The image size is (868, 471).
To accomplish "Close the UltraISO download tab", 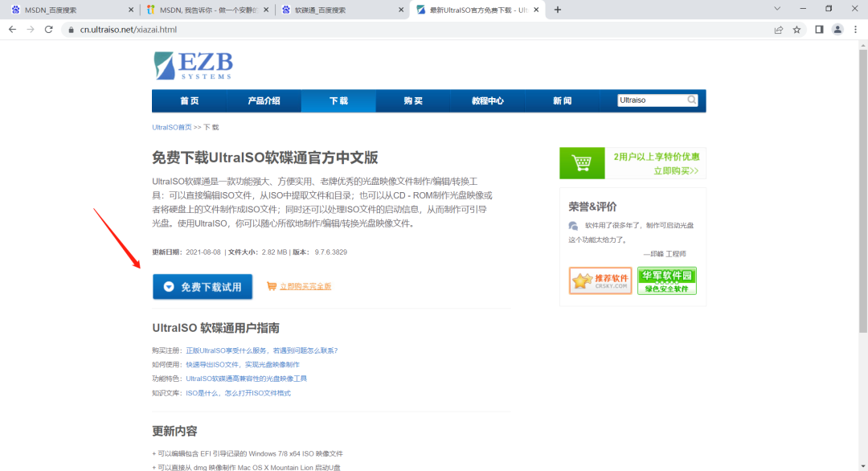I will tap(536, 10).
